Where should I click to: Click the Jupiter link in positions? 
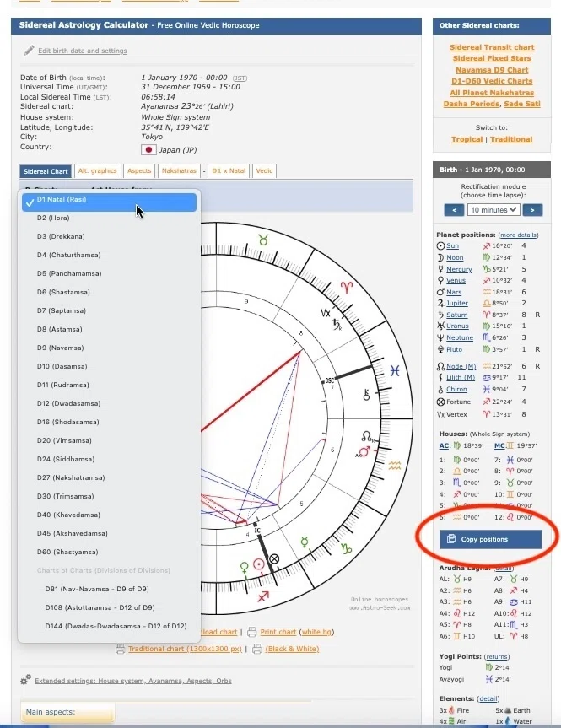point(457,303)
